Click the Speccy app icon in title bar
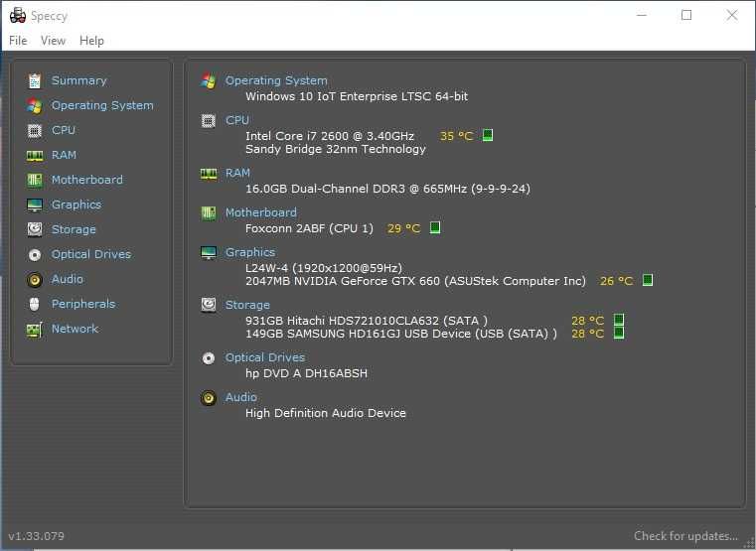The height and width of the screenshot is (551, 756). (x=18, y=16)
